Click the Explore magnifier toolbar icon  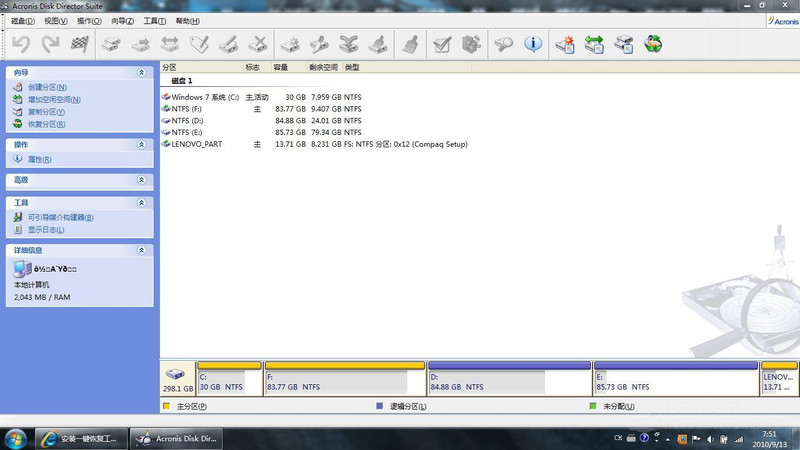tap(503, 44)
